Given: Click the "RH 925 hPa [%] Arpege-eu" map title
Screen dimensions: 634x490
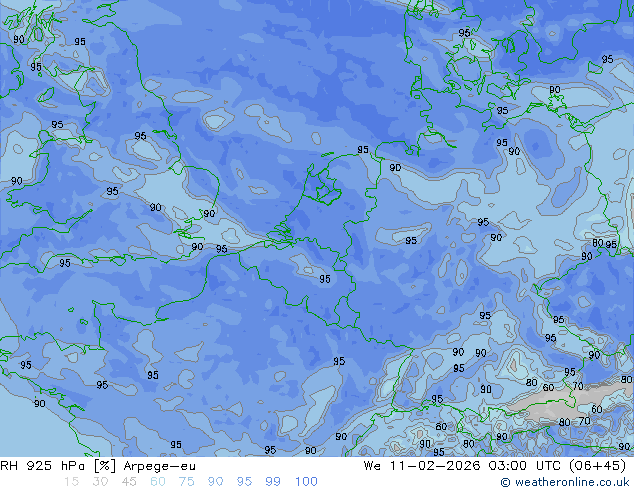Looking at the screenshot, I should pos(98,466).
